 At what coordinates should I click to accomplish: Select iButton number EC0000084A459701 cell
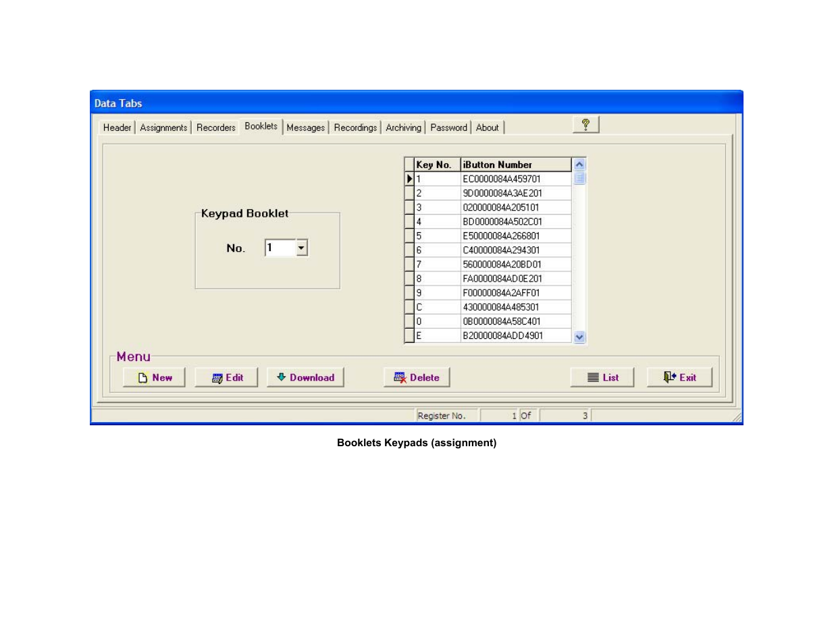point(515,179)
